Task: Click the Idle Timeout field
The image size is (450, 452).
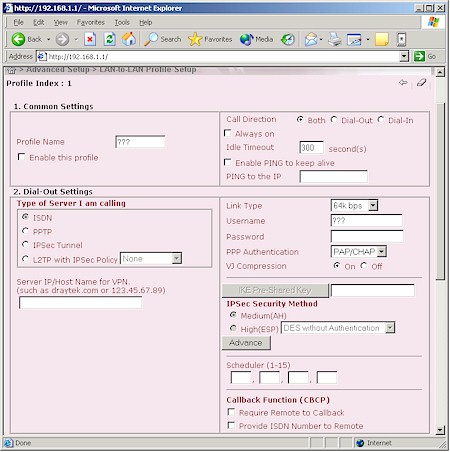Action: pos(311,147)
